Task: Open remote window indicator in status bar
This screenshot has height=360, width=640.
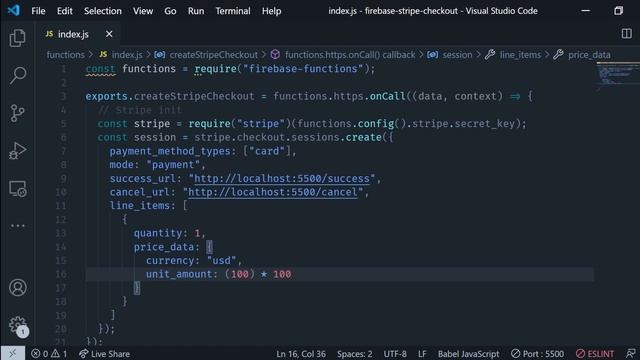Action: coord(13,353)
